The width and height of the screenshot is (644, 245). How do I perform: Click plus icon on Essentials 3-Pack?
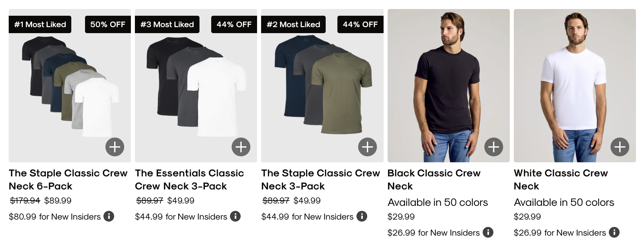click(x=241, y=147)
